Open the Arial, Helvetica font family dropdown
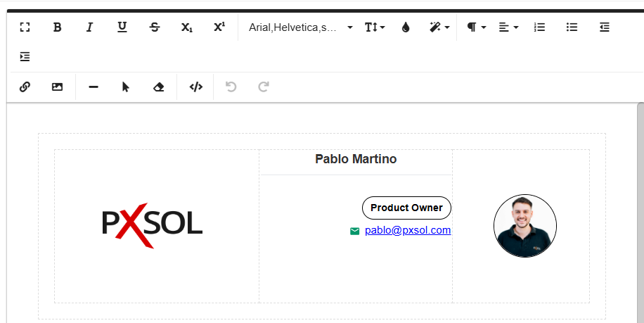This screenshot has height=323, width=644. [301, 27]
